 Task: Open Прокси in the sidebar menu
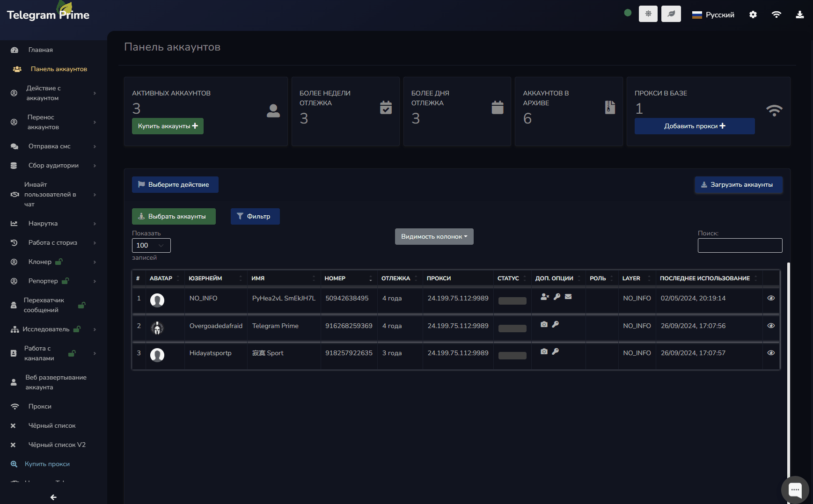[x=40, y=406]
